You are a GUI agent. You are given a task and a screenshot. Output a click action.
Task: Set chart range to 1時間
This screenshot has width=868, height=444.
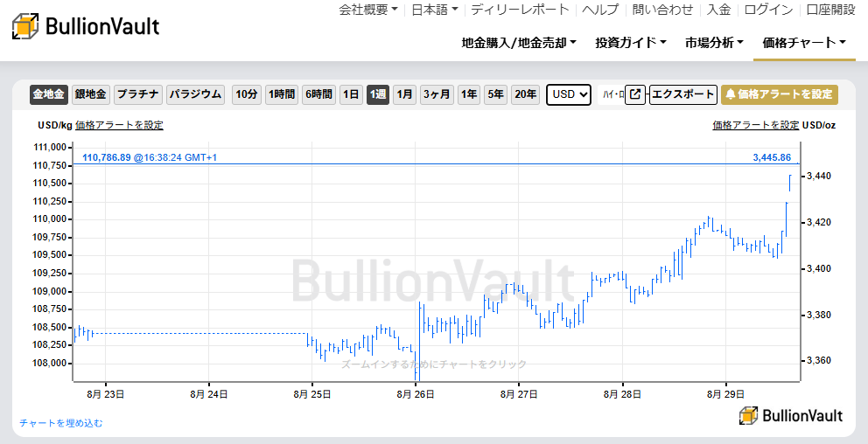[281, 94]
